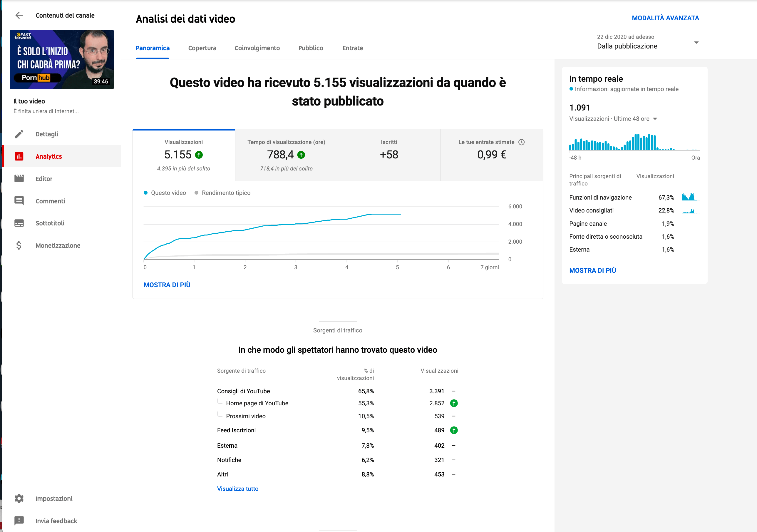Click MODALITÀ AVANZATA link

click(665, 18)
